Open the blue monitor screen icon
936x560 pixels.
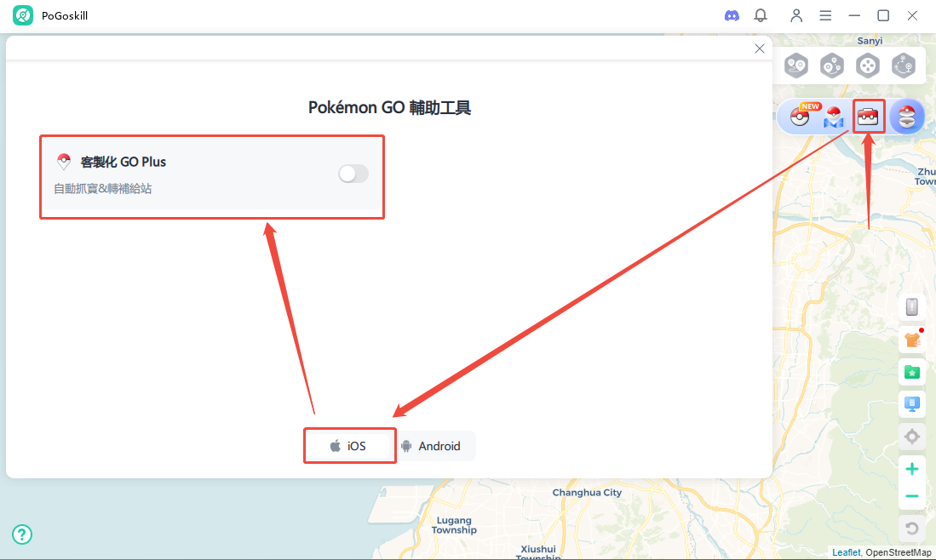coord(911,403)
